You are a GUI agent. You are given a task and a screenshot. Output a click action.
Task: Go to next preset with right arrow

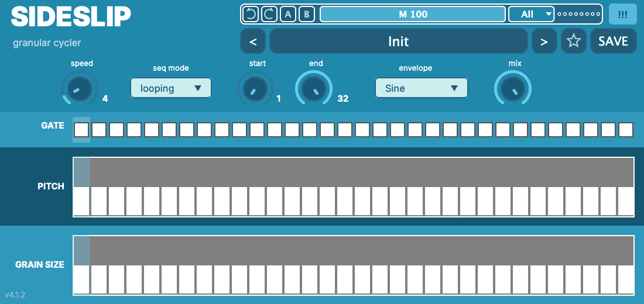(x=544, y=41)
